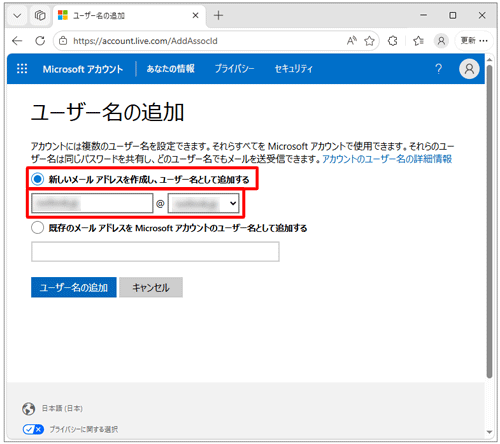Open プライバシーに関する選択 link
Screen dimensions: 500x444
[84, 429]
